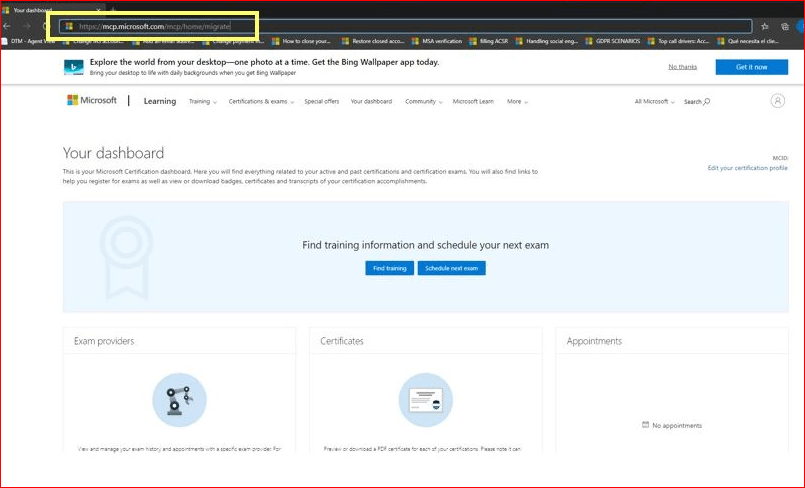Click the Exam providers robot arm illustration
This screenshot has height=488, width=805.
(x=179, y=400)
